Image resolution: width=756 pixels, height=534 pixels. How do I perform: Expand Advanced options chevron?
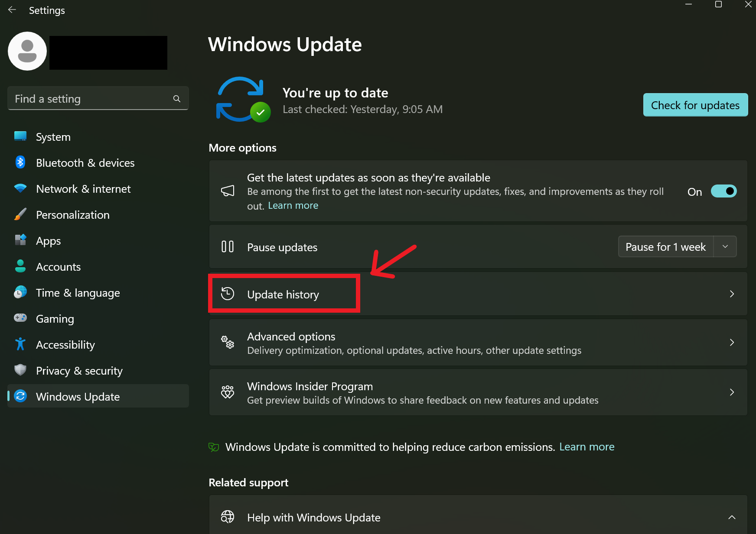[732, 343]
